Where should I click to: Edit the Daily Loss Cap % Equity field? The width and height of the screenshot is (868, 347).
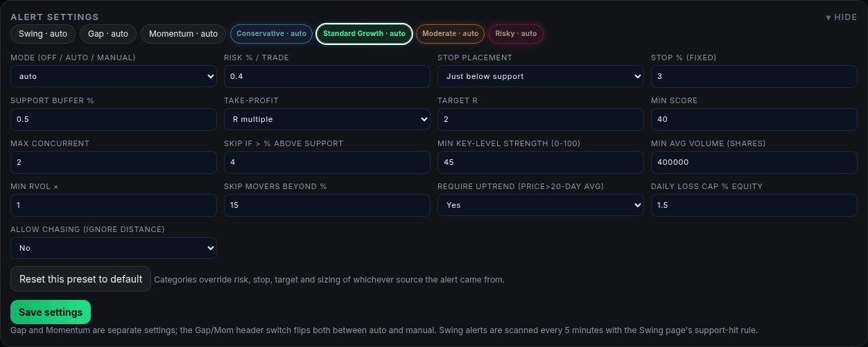(x=754, y=205)
